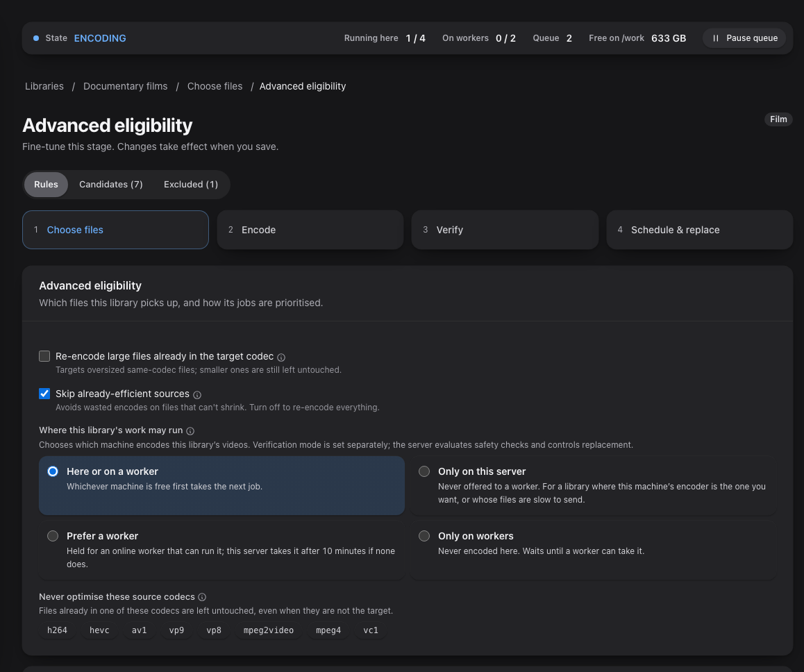The image size is (804, 672).
Task: Show info for Never optimise these source codecs
Action: pyautogui.click(x=202, y=597)
